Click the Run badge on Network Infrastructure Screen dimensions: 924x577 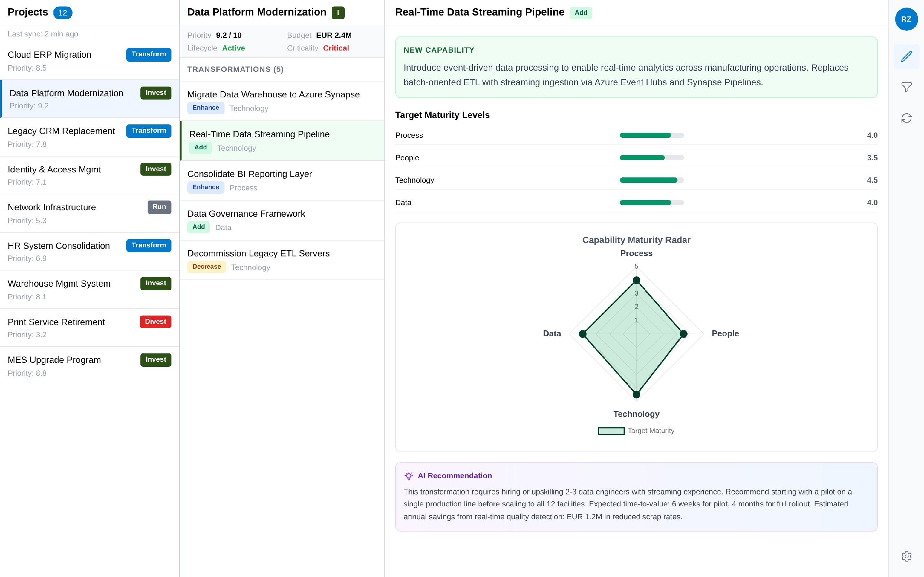point(159,207)
